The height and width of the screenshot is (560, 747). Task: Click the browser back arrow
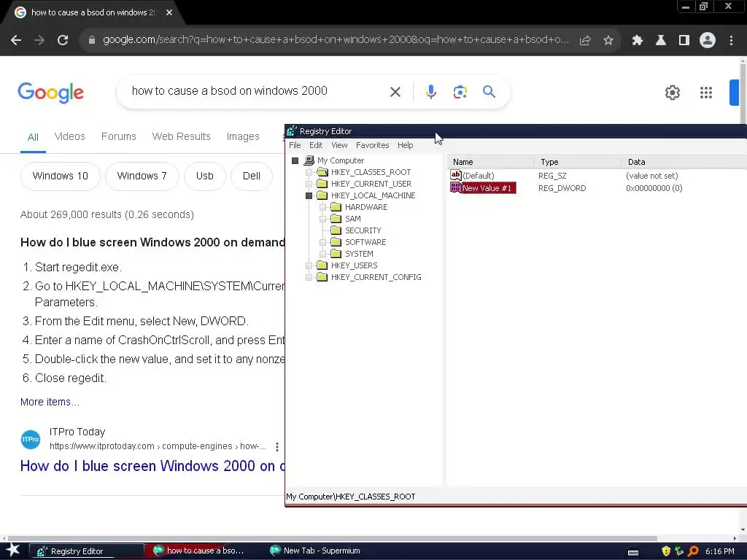point(16,40)
